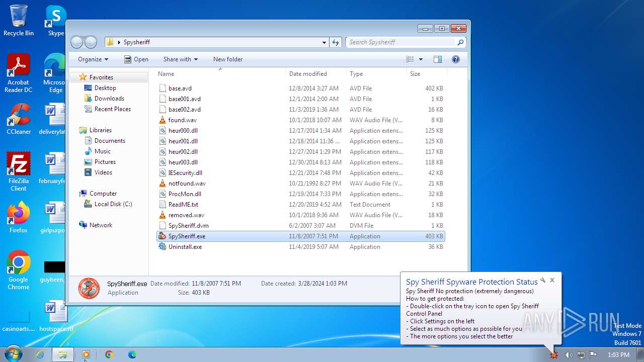Select the Acrobat Reader DC desktop icon
The image size is (644, 362).
click(19, 73)
